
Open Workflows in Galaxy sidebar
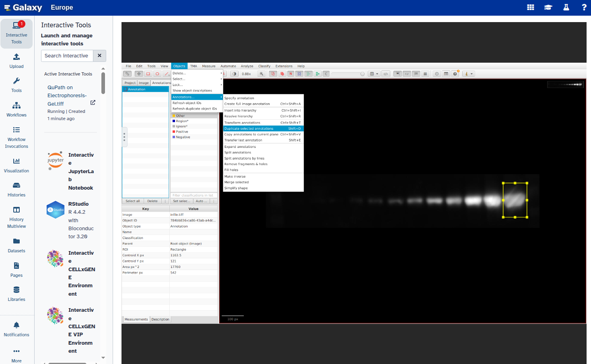(x=16, y=109)
